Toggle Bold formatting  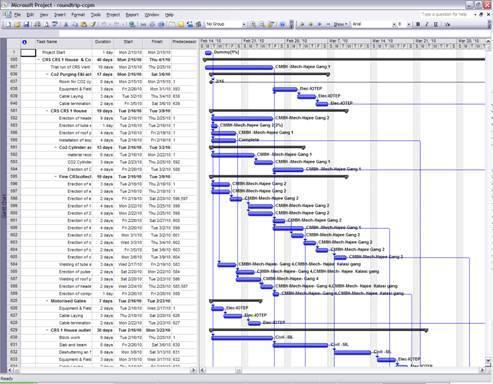point(418,24)
